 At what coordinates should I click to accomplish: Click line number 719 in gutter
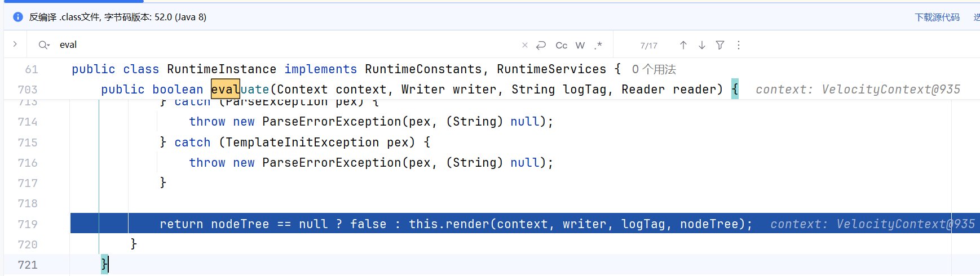coord(28,224)
